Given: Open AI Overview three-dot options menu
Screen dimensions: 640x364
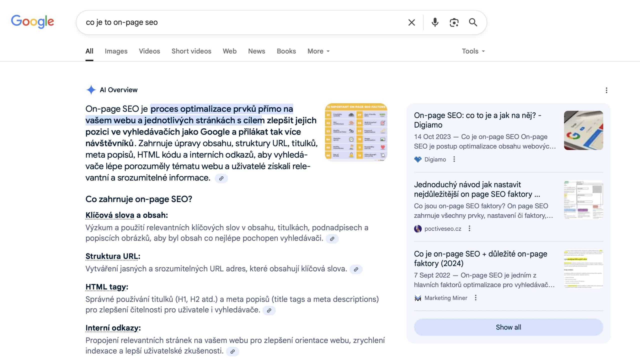Looking at the screenshot, I should click(x=606, y=90).
